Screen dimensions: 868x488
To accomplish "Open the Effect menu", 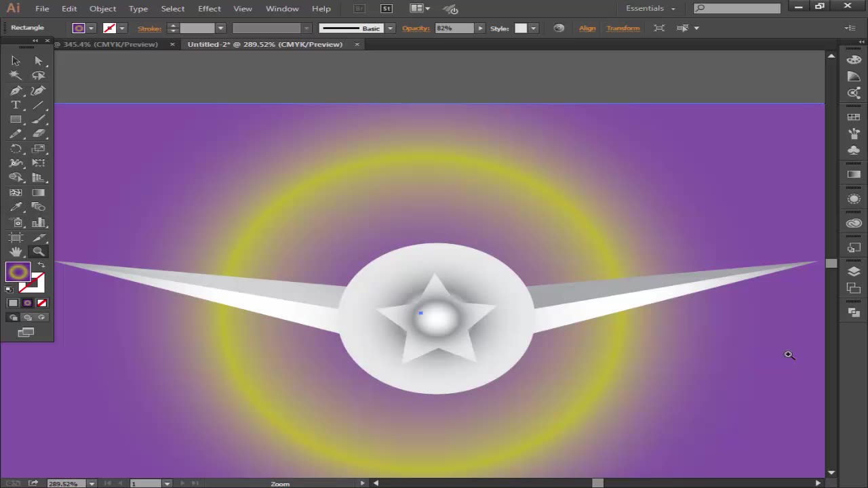I will click(x=209, y=9).
